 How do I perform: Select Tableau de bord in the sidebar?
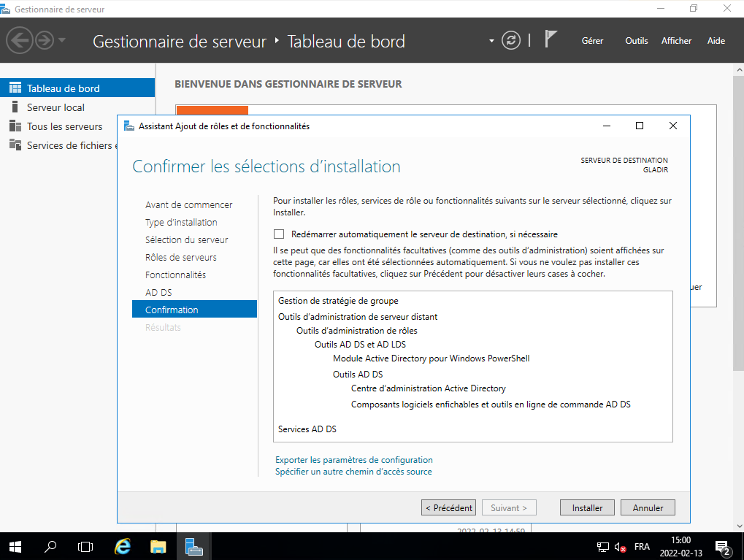click(77, 88)
